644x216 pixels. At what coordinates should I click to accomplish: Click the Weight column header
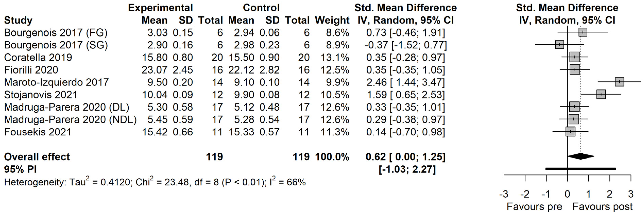(332, 20)
